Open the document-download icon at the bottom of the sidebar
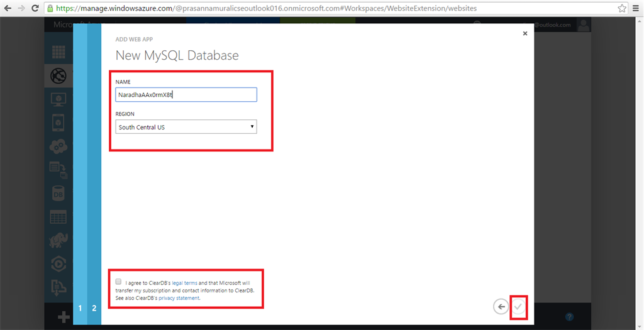644x330 pixels. tap(58, 287)
